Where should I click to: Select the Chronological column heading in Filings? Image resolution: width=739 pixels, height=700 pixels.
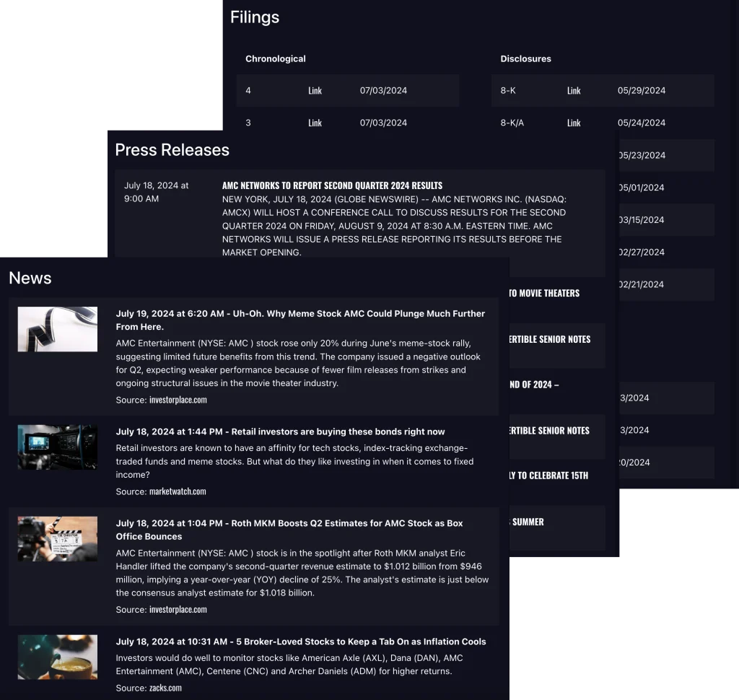[x=275, y=59]
